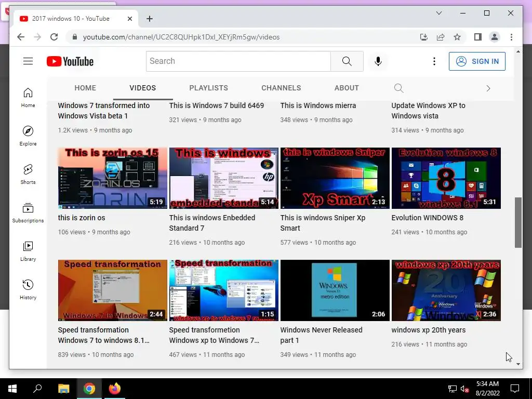Expand the tab search chevron
532x399 pixels.
coord(438,13)
